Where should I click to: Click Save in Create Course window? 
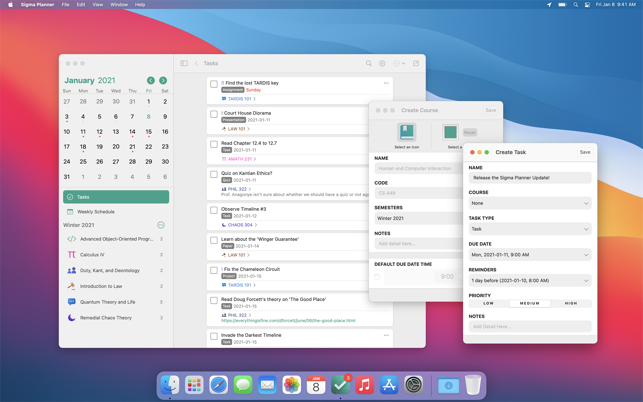tap(490, 110)
